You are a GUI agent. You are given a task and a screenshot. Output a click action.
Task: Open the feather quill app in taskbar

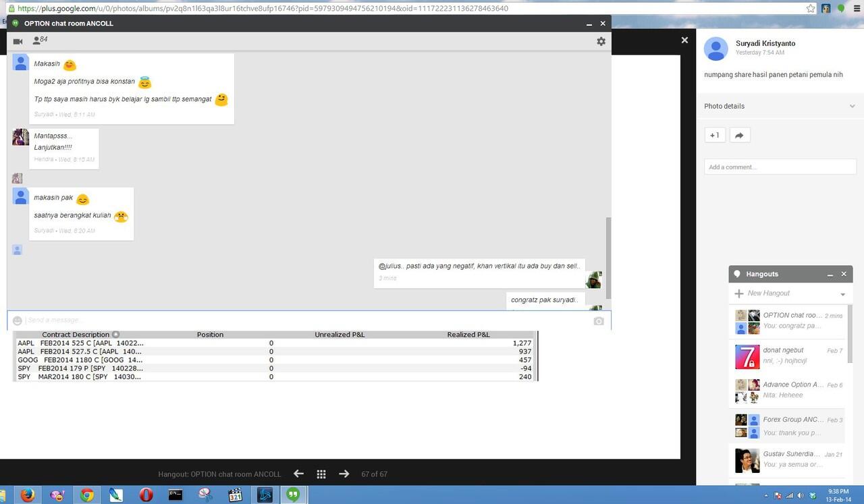click(116, 495)
